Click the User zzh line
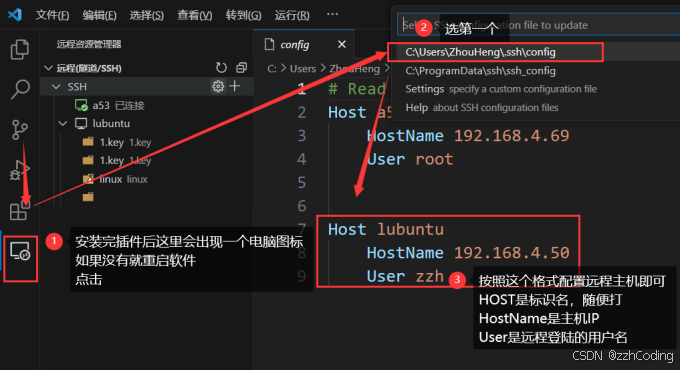Image resolution: width=681 pixels, height=370 pixels. click(405, 276)
